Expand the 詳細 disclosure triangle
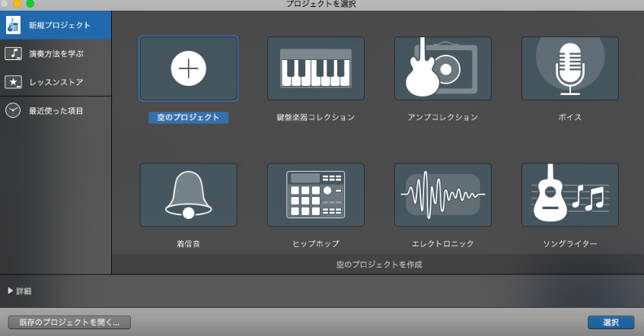 (x=11, y=291)
